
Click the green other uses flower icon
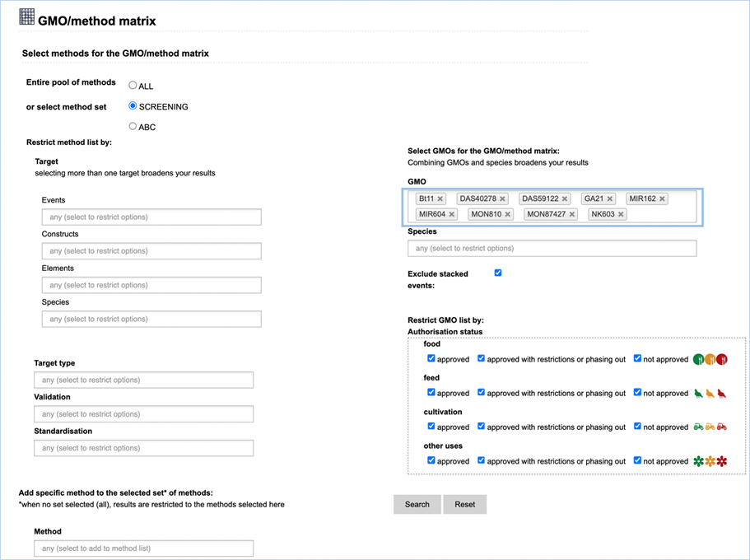699,461
